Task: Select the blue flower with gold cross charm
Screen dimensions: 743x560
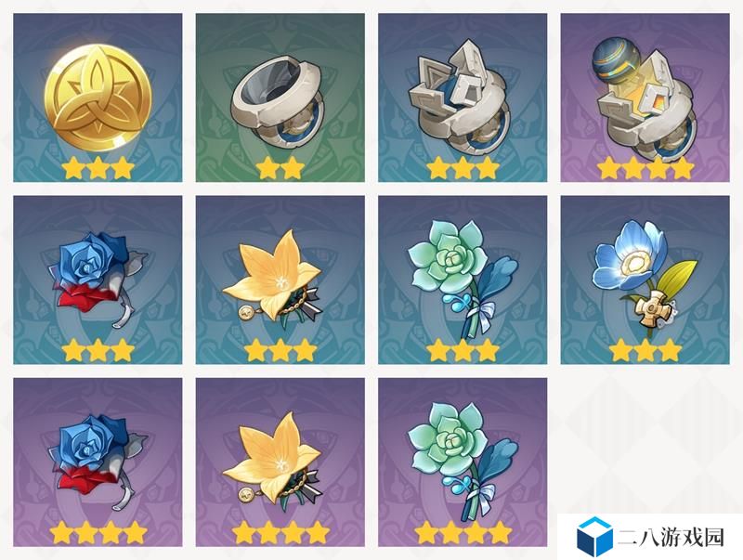Action: [x=645, y=280]
